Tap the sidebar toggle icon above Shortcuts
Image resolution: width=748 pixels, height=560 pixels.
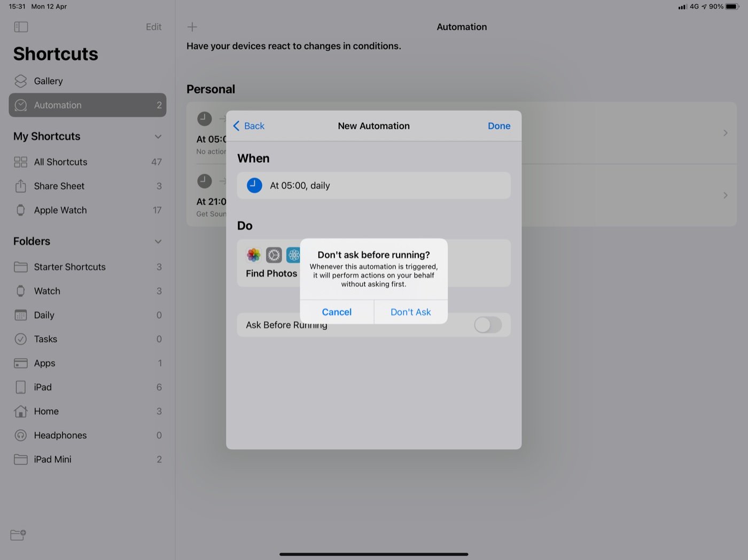[x=21, y=27]
